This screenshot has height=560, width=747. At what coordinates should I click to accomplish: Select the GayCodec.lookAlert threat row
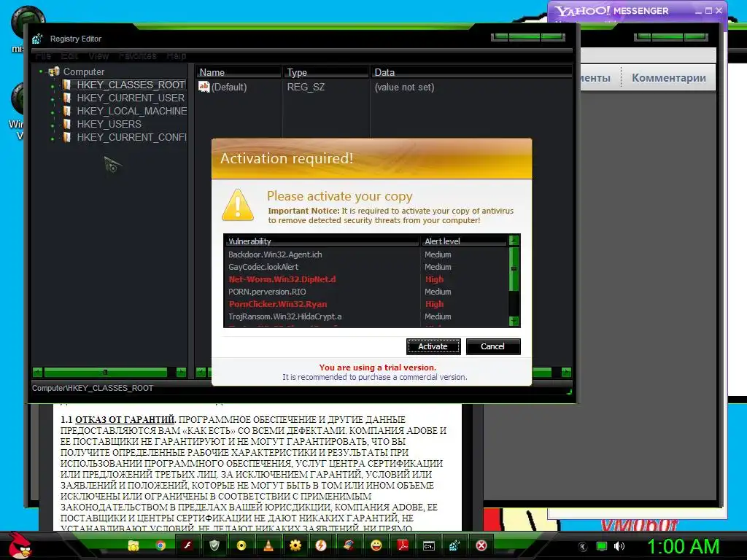[x=366, y=267]
